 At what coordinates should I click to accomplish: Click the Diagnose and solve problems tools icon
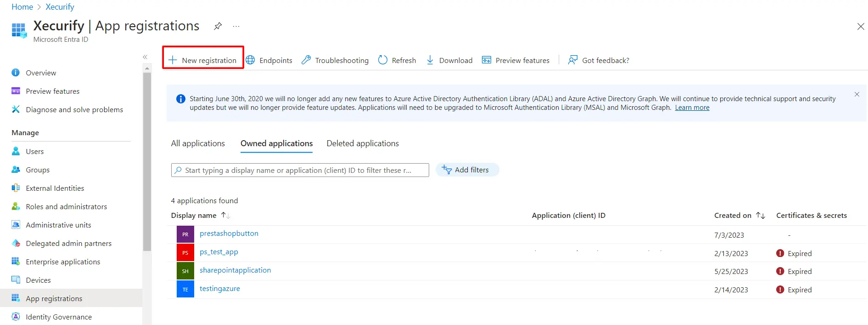(16, 109)
